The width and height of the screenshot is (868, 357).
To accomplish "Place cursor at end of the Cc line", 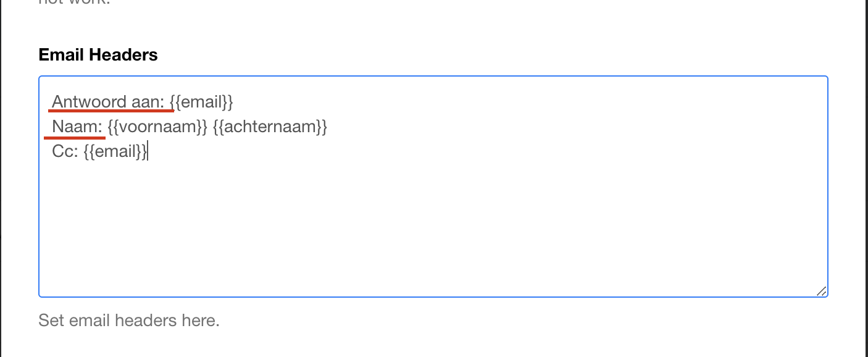I will coord(149,151).
